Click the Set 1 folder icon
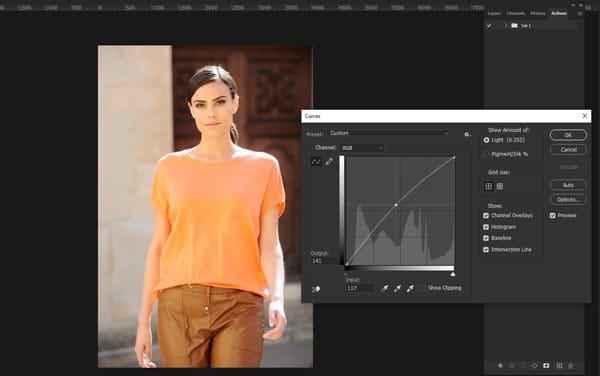This screenshot has height=376, width=600. tap(514, 26)
